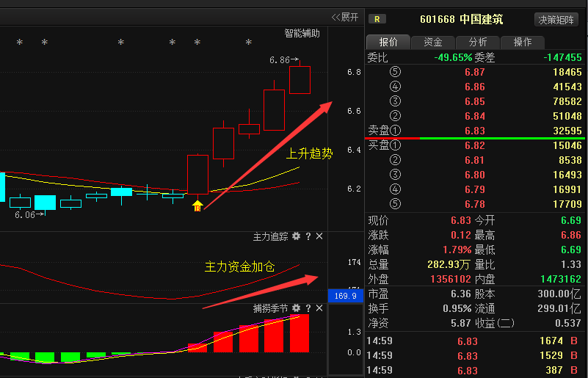
Task: Close the 捕捞季节 indicator panel
Action: click(319, 308)
